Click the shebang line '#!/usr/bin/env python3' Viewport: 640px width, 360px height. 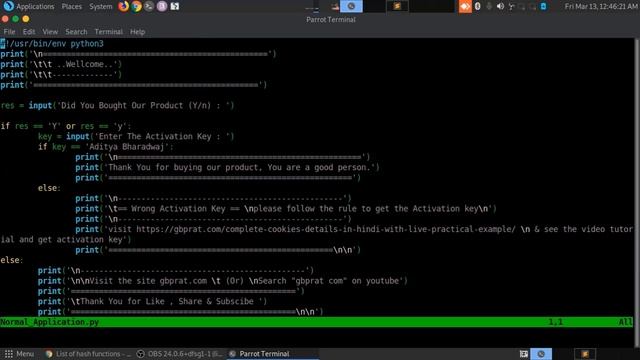[x=52, y=44]
